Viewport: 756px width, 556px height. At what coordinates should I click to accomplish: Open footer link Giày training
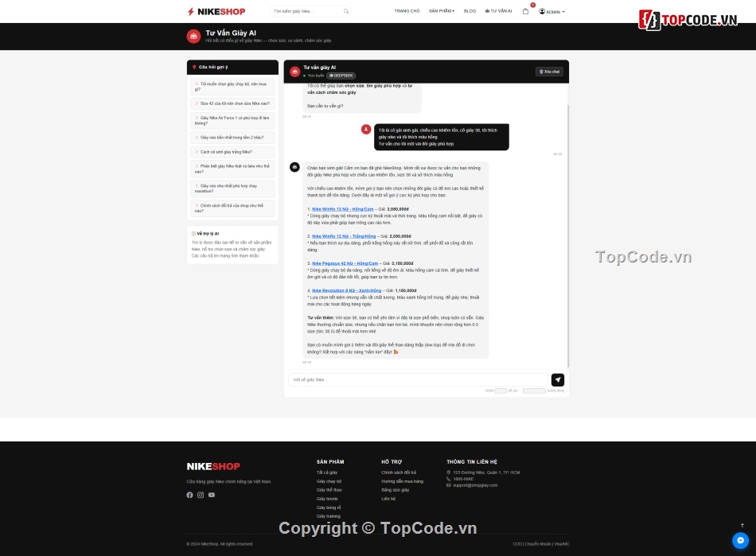click(x=329, y=516)
